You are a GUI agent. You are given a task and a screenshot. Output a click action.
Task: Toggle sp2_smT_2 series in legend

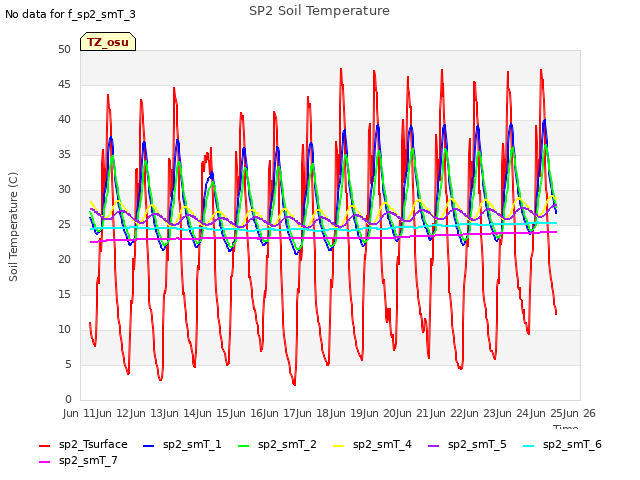coord(277,444)
